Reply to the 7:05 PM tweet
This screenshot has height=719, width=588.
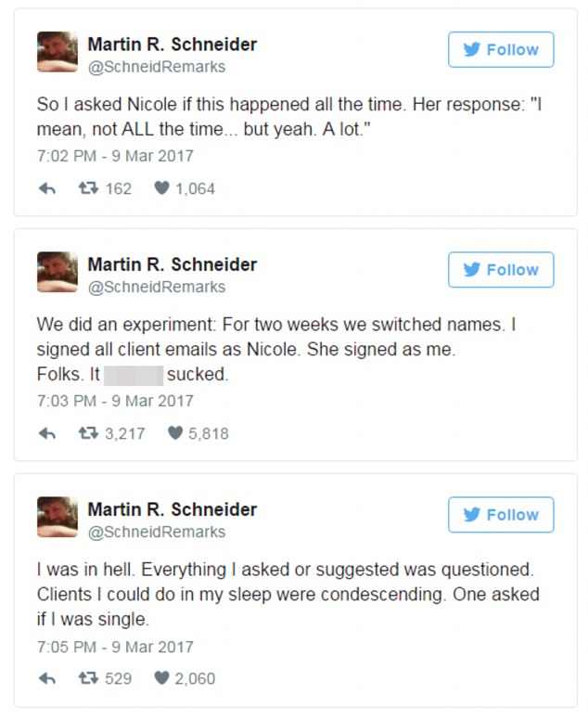click(47, 678)
